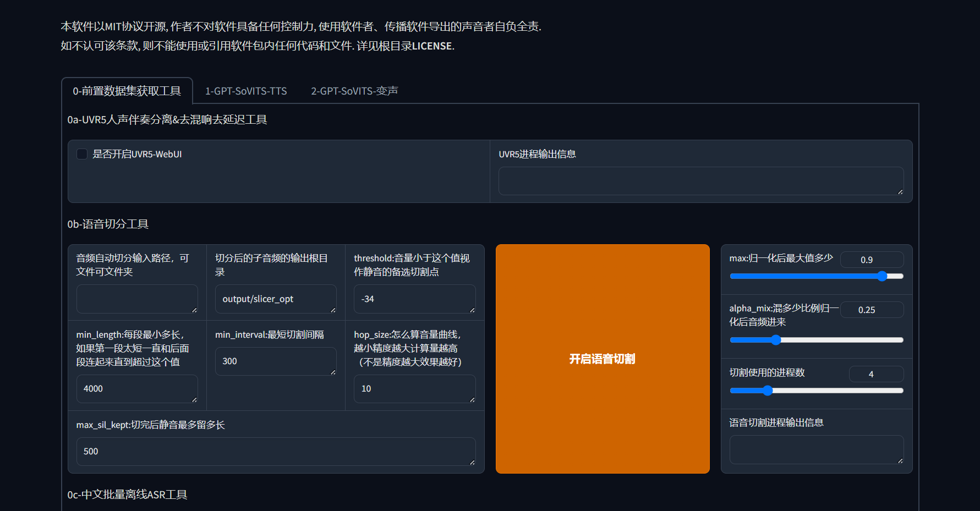Click the 语音切割进程输出信息 text box

click(817, 449)
